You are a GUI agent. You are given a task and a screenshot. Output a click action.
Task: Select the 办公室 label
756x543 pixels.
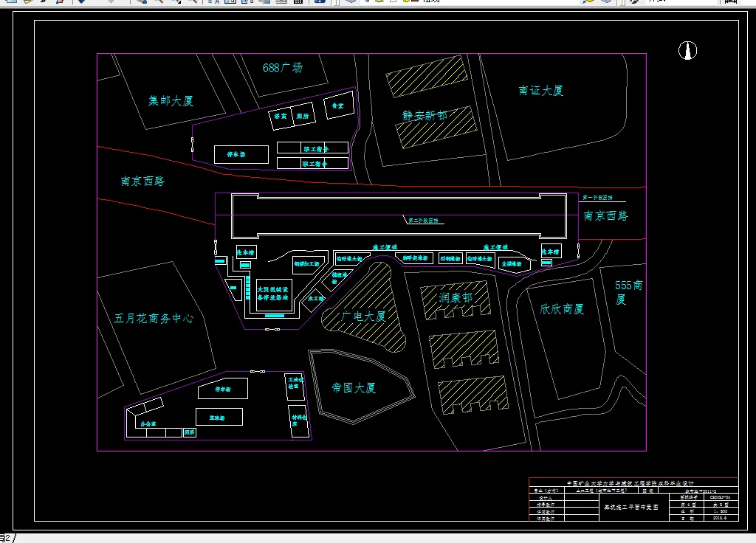pyautogui.click(x=148, y=424)
